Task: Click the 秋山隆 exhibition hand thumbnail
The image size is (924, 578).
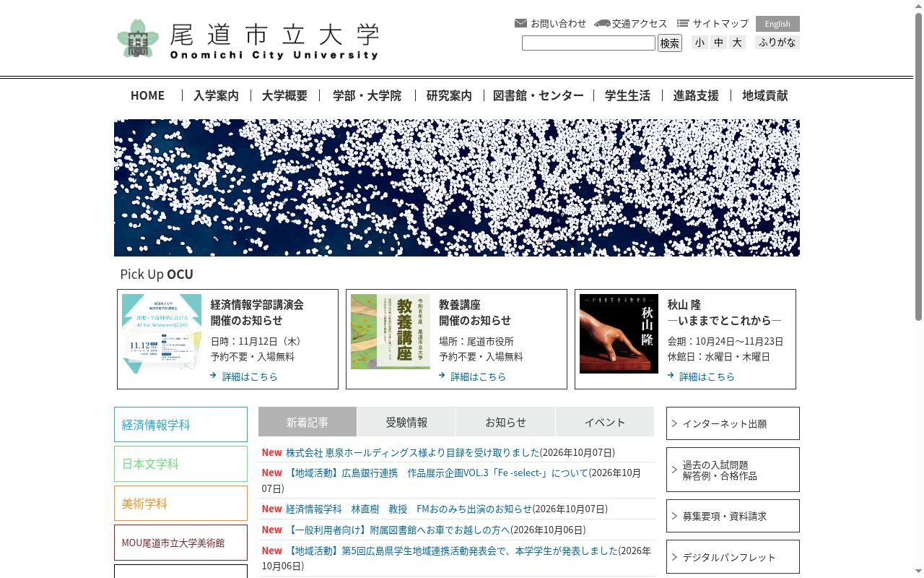Action: tap(619, 334)
